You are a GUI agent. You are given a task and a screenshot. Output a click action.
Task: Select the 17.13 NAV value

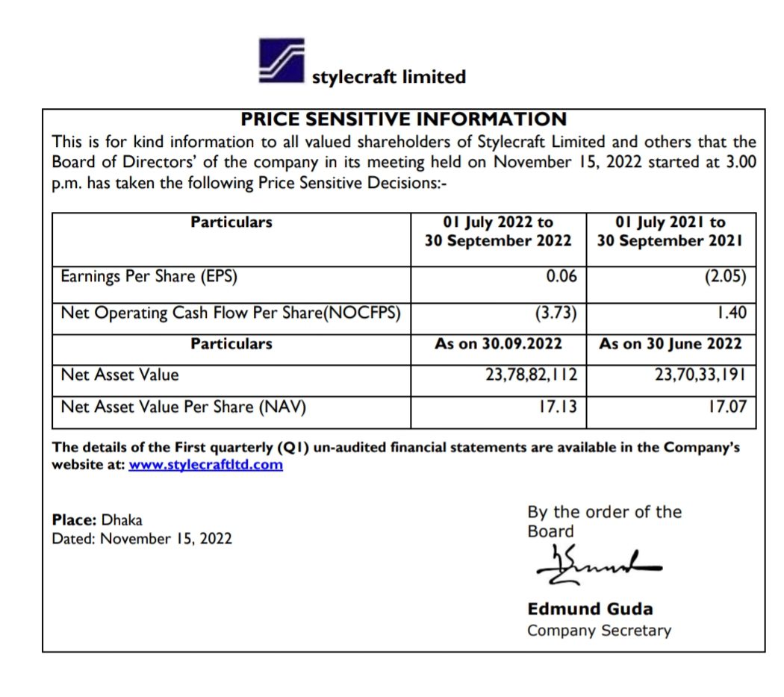click(558, 406)
